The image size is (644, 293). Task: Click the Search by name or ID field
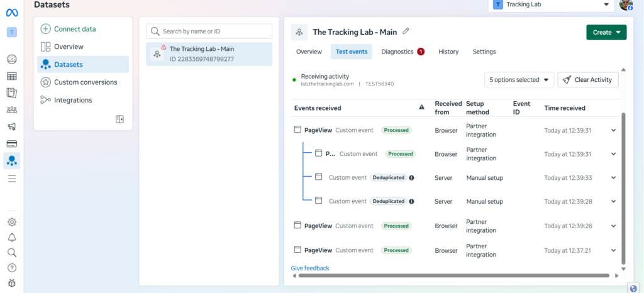[x=209, y=31]
